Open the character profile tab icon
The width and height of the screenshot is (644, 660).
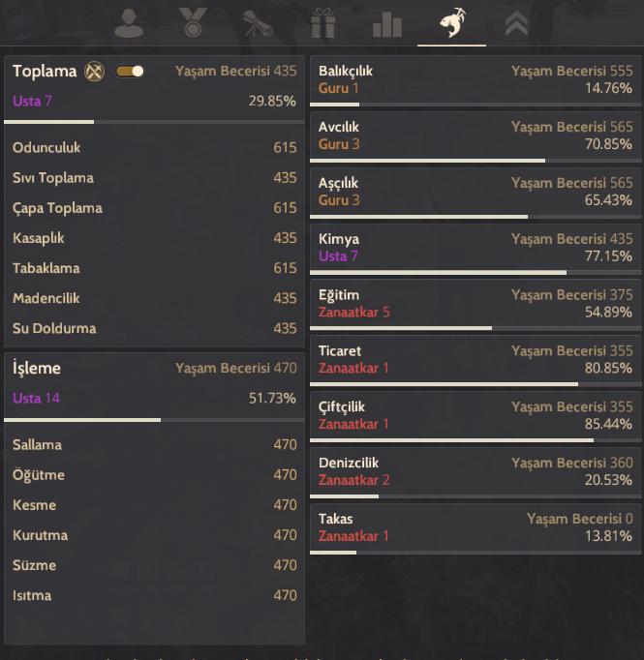129,22
